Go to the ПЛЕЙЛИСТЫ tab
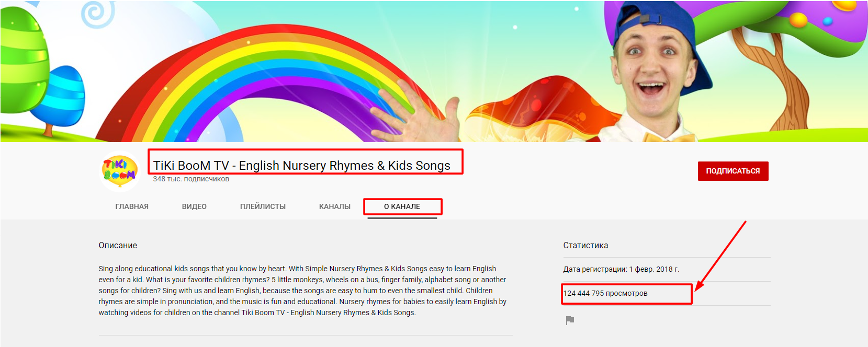The image size is (868, 347). 263,206
